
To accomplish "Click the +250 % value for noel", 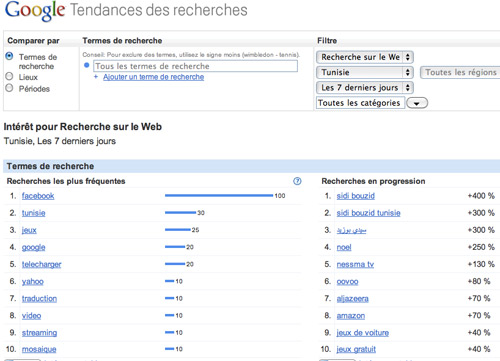I will point(481,247).
